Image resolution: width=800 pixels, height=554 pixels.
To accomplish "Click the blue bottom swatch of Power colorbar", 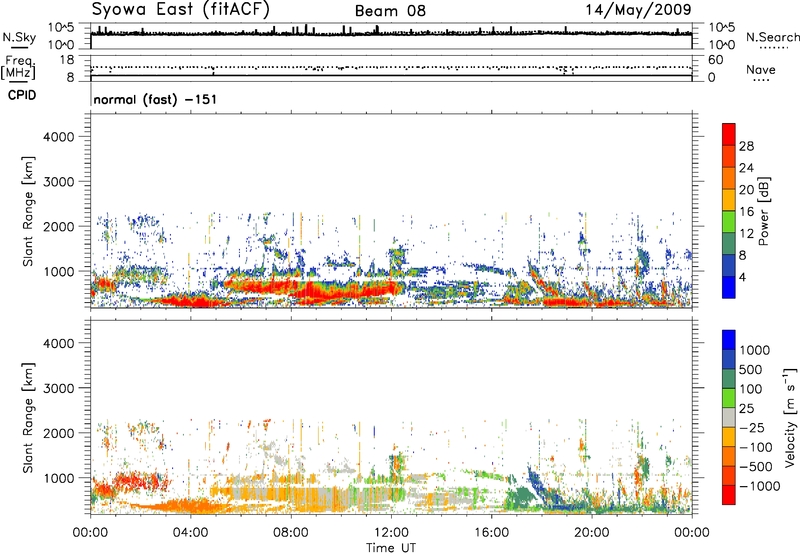I will click(x=729, y=287).
